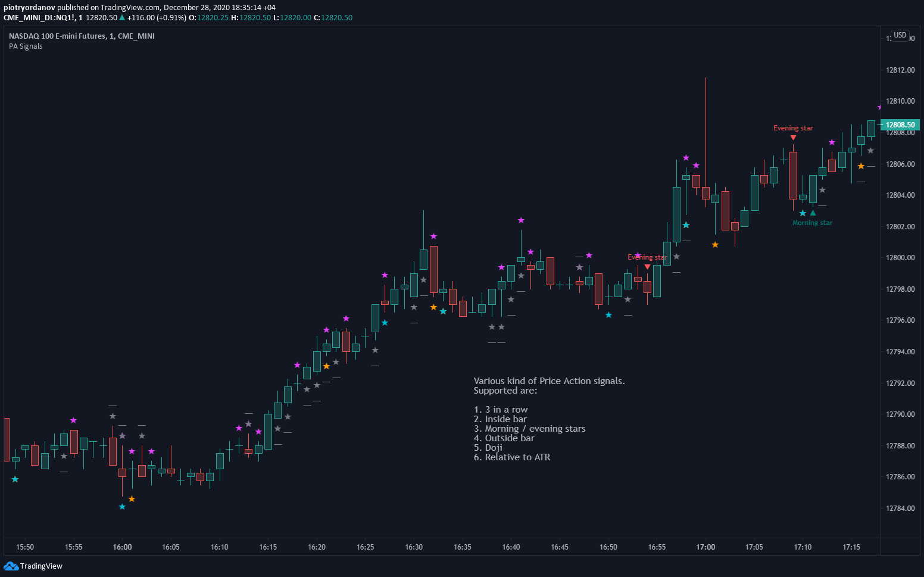The width and height of the screenshot is (924, 577).
Task: Click the cyan star below the 15:49 candle
Action: point(15,479)
